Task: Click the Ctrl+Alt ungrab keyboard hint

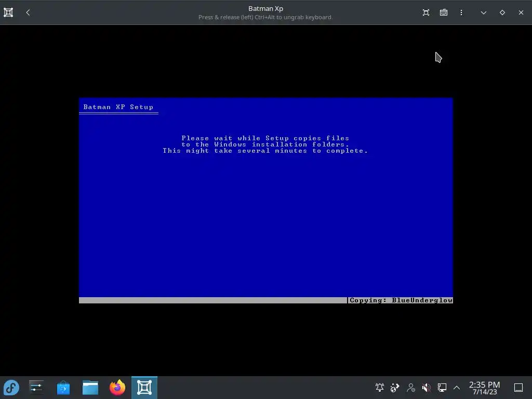Action: click(x=265, y=17)
